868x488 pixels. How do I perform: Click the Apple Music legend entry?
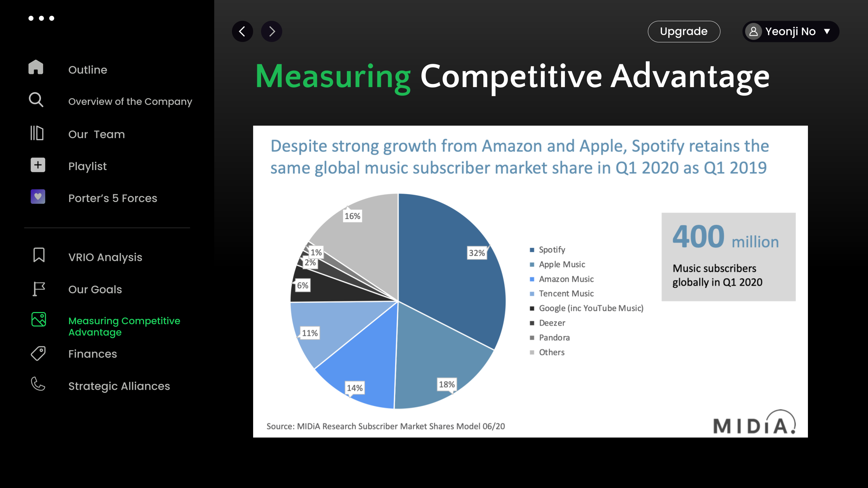coord(558,264)
